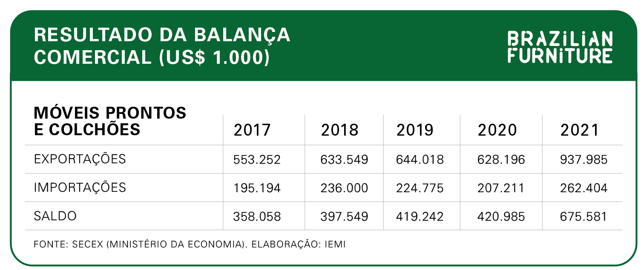This screenshot has height=270, width=644.
Task: Select the 2018 column header
Action: (339, 130)
